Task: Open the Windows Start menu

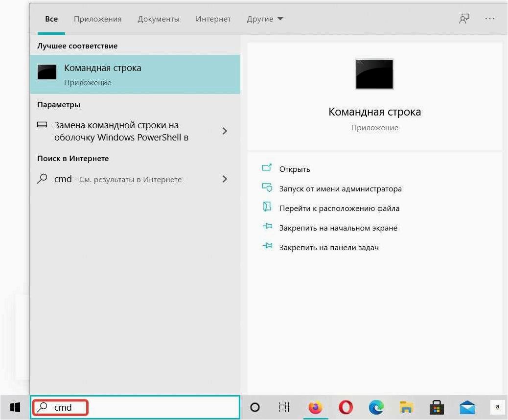Action: (x=15, y=407)
